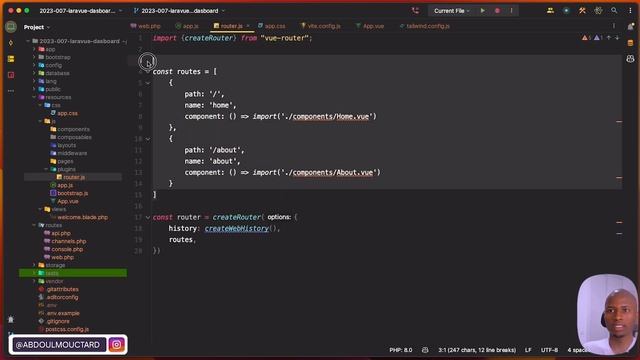Open the caret position 3:1 widget
The image size is (640, 360).
(x=477, y=350)
